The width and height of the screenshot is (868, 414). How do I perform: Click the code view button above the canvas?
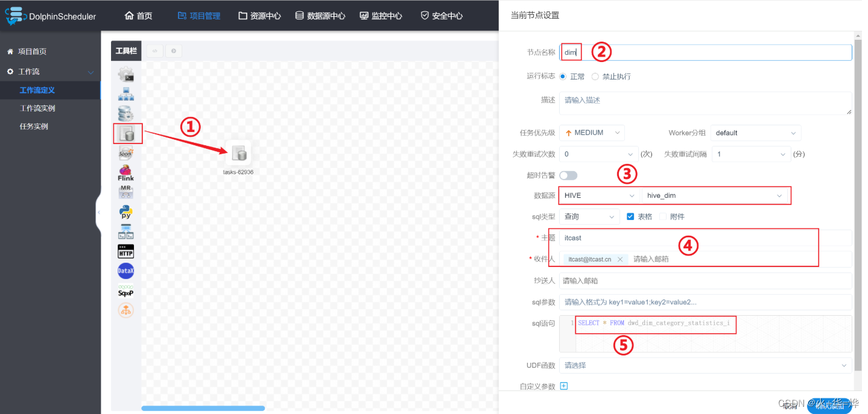(154, 51)
